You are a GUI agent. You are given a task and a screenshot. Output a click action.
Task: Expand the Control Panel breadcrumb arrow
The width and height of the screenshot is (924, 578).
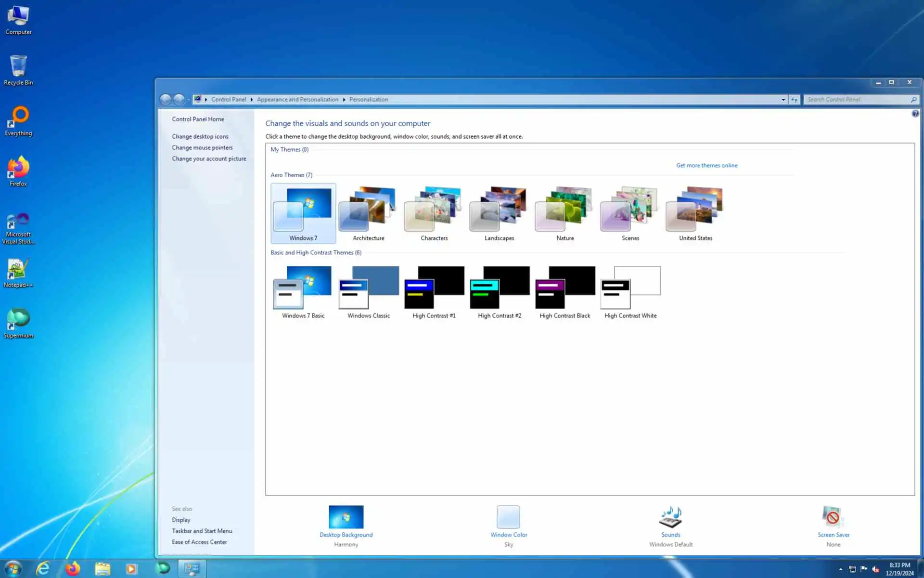[x=252, y=100]
